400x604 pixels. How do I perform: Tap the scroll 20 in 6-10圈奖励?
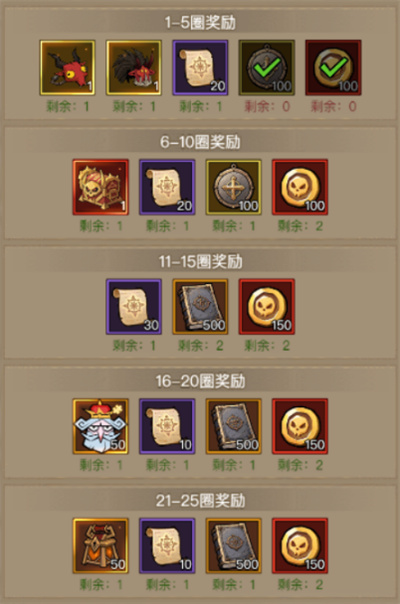pyautogui.click(x=167, y=187)
